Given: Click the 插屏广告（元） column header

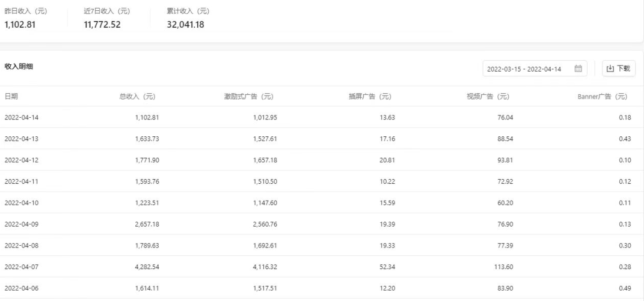Looking at the screenshot, I should click(x=370, y=97).
